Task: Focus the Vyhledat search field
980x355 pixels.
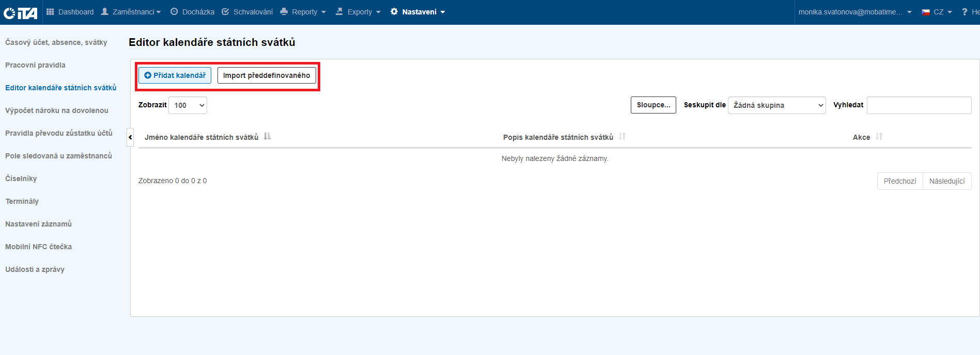Action: click(919, 105)
